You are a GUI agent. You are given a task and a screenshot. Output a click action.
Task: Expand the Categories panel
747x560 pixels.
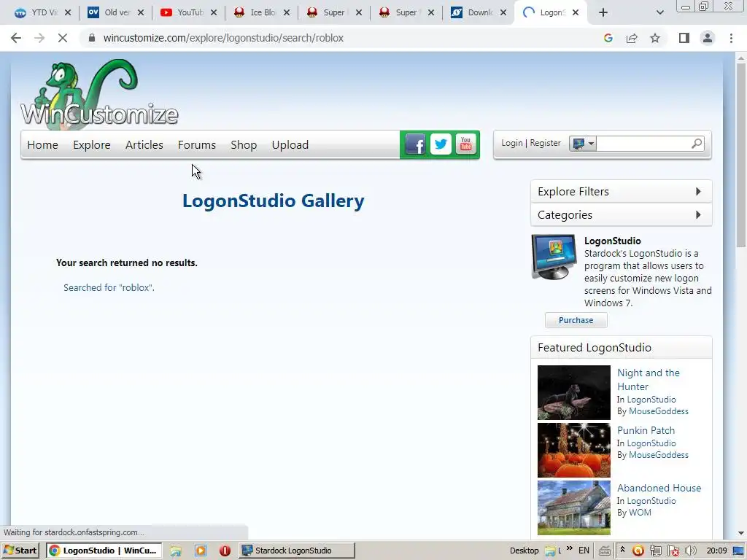click(622, 215)
